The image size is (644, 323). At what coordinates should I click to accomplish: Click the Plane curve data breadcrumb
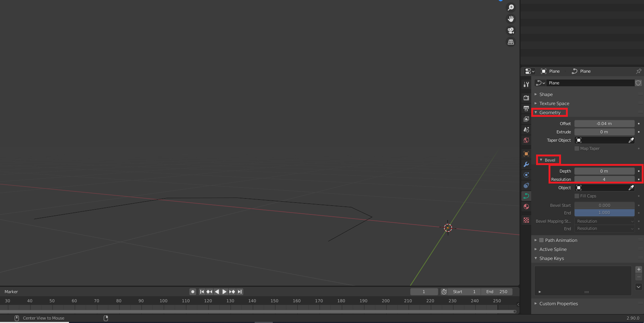pyautogui.click(x=581, y=71)
